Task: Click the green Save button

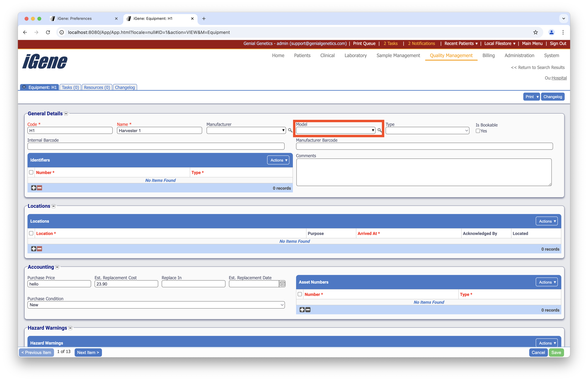Action: click(556, 352)
